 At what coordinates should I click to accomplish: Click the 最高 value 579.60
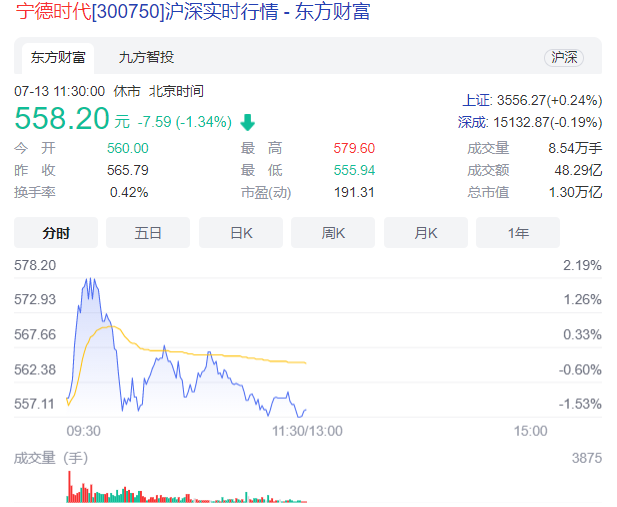point(354,148)
